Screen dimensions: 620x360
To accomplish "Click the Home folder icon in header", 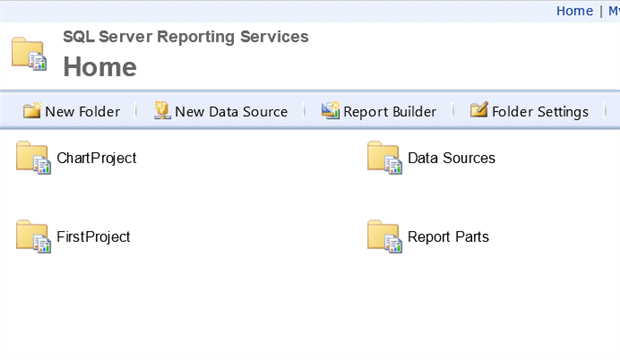I will tap(29, 54).
